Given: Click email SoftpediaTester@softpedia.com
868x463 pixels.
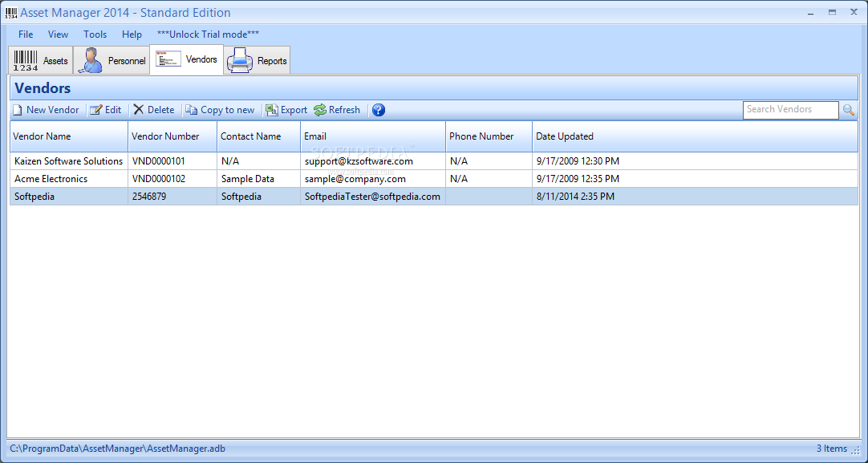Looking at the screenshot, I should (372, 197).
